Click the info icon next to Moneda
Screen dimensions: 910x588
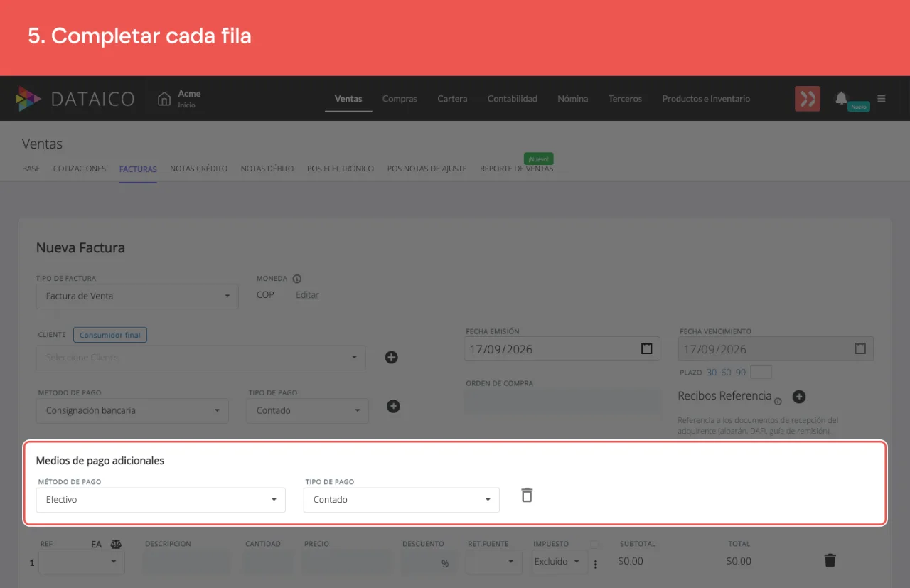[297, 279]
